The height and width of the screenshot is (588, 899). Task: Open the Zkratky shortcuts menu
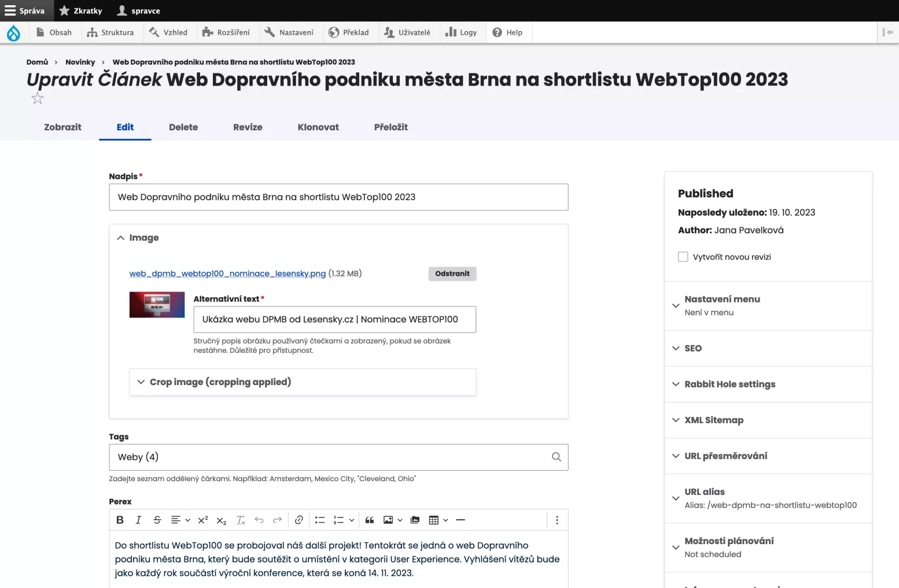click(81, 10)
